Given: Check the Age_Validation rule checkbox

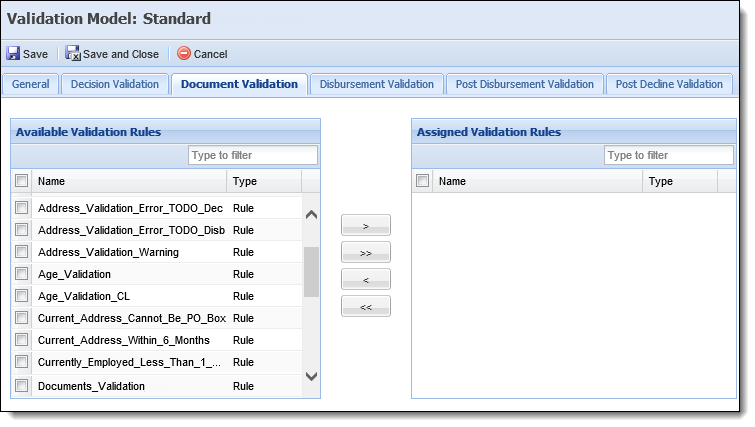Looking at the screenshot, I should point(22,274).
